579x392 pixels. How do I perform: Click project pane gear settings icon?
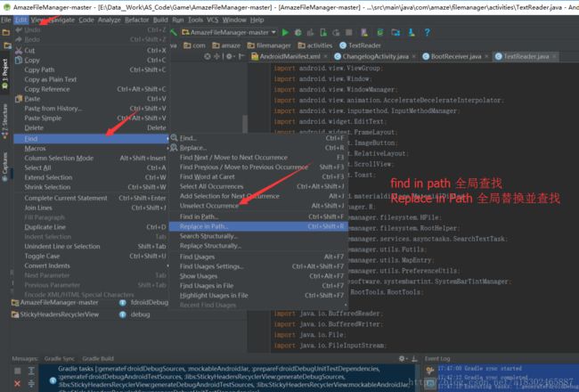pyautogui.click(x=229, y=56)
